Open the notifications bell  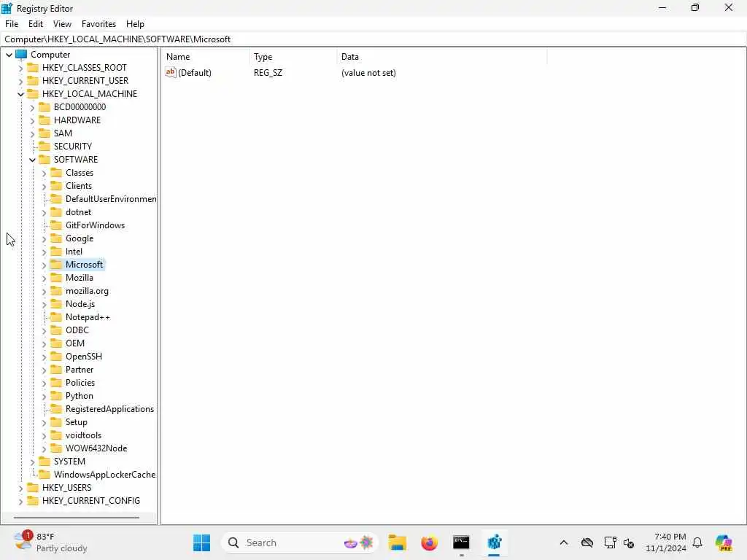(697, 542)
